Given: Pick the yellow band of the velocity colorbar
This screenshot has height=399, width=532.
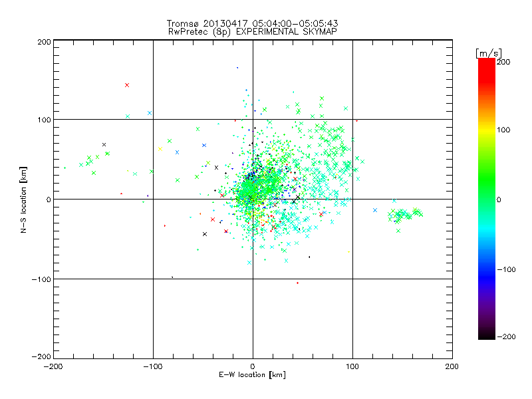Looking at the screenshot, I should (x=487, y=130).
